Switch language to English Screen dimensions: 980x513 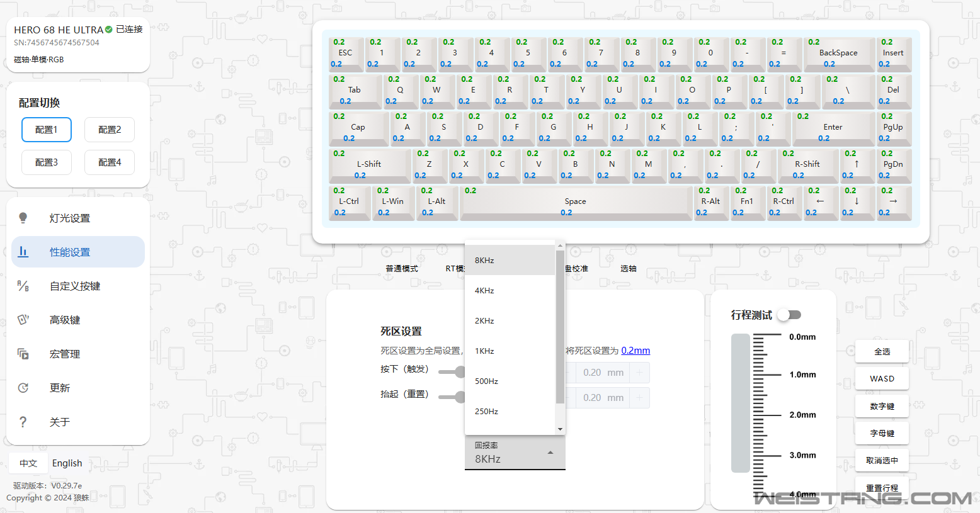tap(67, 463)
